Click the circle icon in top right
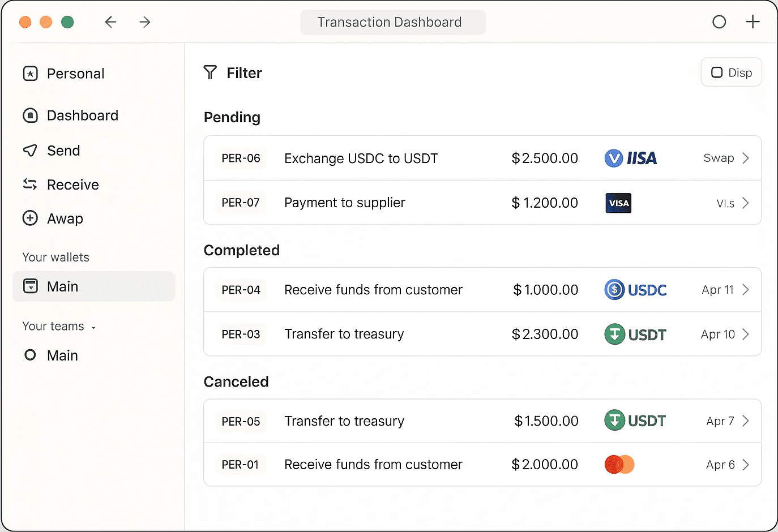Image resolution: width=778 pixels, height=532 pixels. click(x=719, y=22)
